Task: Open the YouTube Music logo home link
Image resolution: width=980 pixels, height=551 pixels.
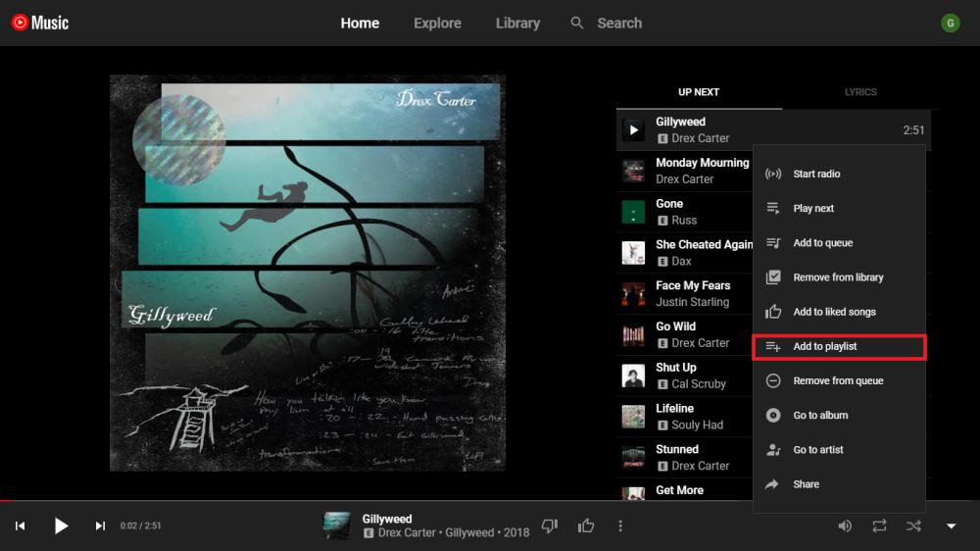Action: pos(41,23)
